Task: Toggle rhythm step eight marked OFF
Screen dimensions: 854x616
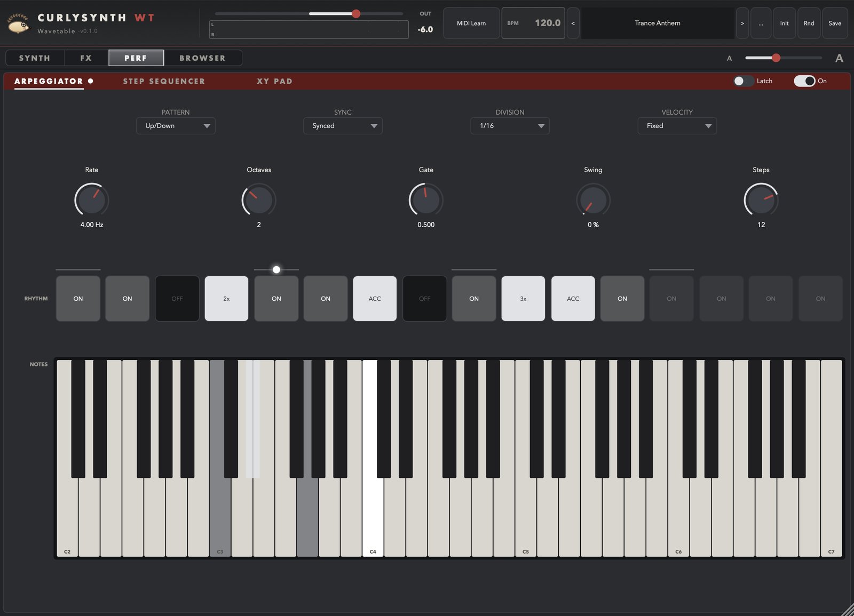Action: click(x=424, y=299)
